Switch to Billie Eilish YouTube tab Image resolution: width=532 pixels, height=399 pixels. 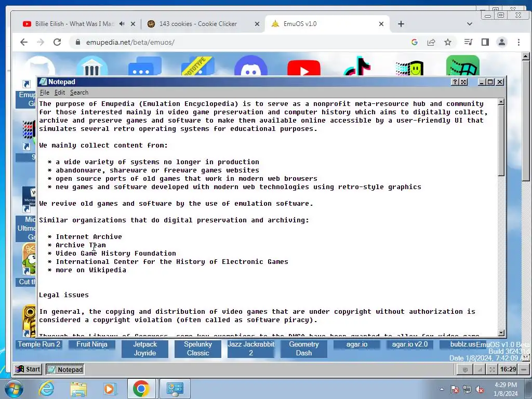(x=75, y=24)
